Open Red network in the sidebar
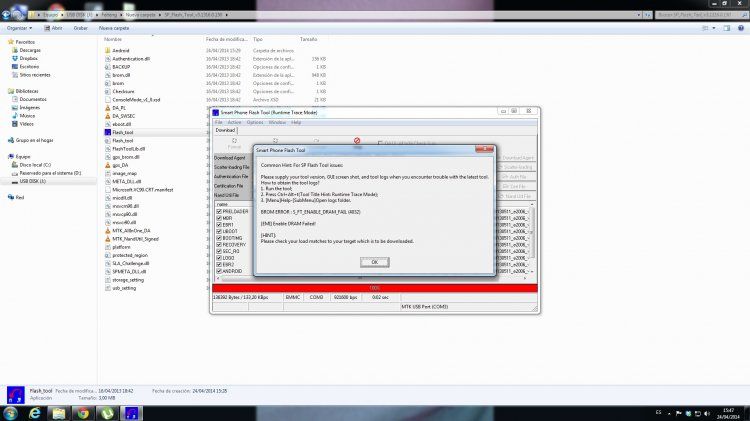This screenshot has height=421, width=750. click(x=19, y=197)
